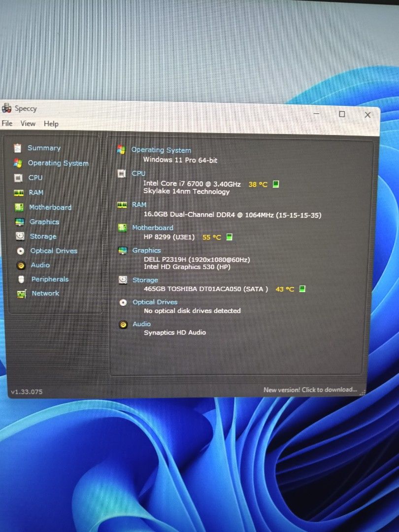399x532 pixels.
Task: Select RAM in the sidebar
Action: pos(36,193)
